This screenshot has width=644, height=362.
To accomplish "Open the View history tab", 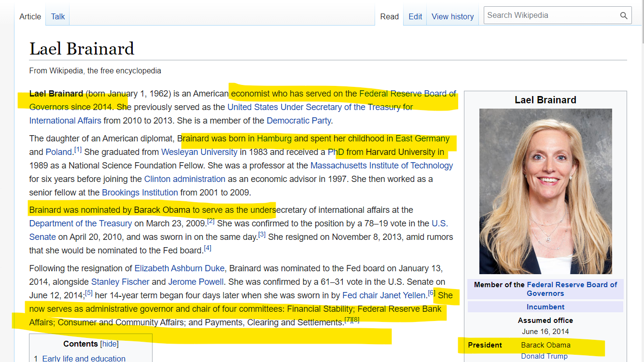I will point(452,16).
